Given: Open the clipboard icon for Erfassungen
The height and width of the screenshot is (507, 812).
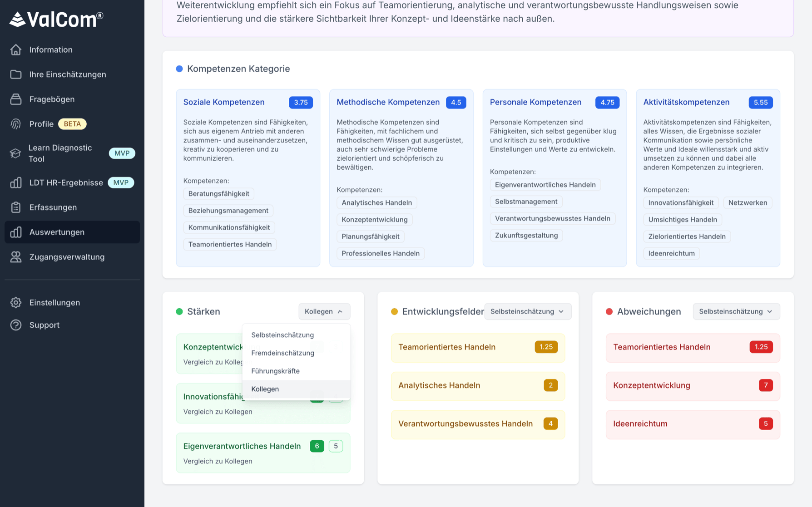Looking at the screenshot, I should [x=16, y=207].
